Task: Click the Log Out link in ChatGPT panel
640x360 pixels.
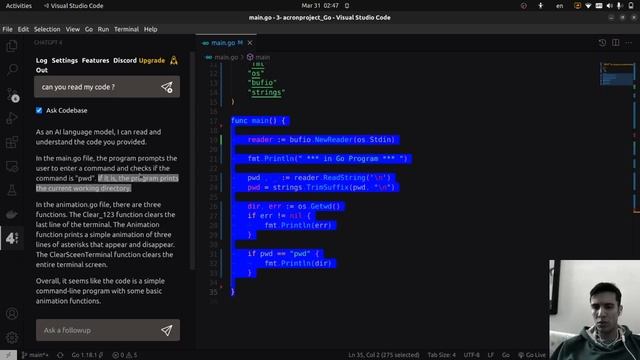Action: [42, 65]
